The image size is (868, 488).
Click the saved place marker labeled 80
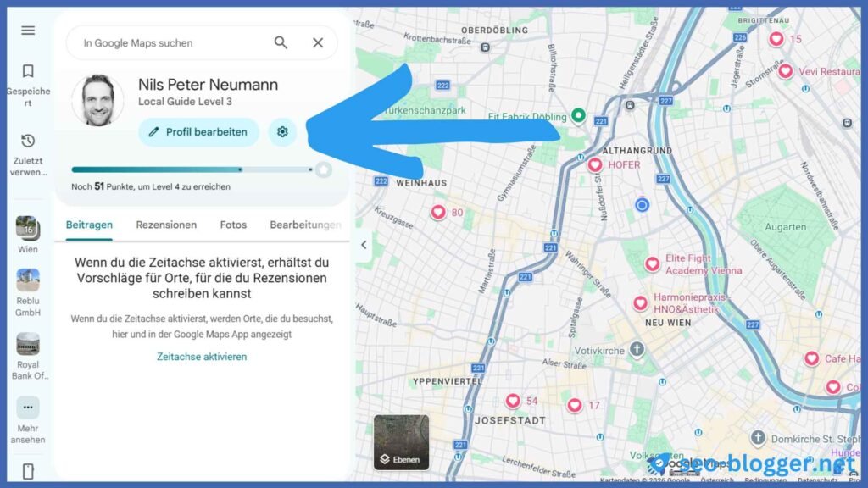click(x=438, y=212)
